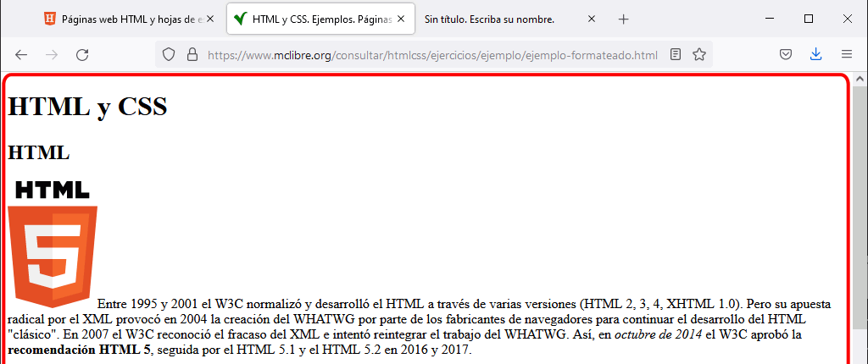
Task: Close the 'HTML y CSS. Ejemplos' tab
Action: coord(402,19)
